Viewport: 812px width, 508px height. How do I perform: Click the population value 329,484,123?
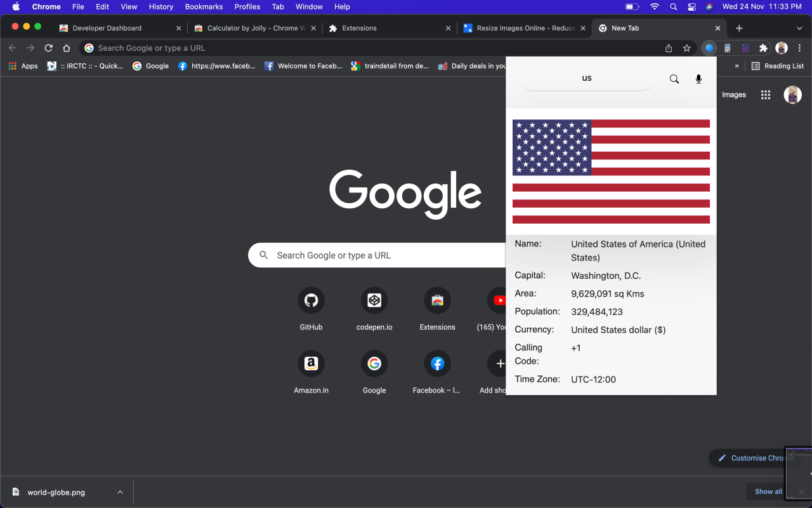[597, 312]
